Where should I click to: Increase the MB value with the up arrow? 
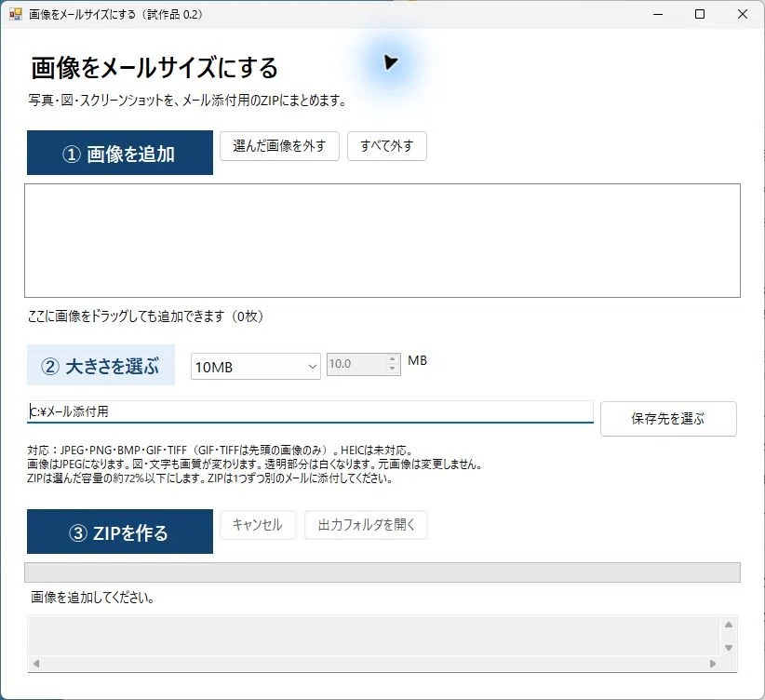392,359
